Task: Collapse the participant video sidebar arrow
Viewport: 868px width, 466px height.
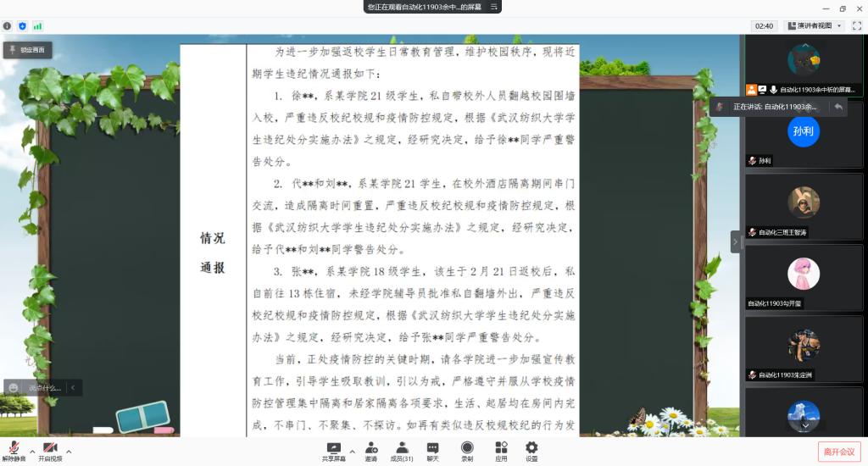Action: pyautogui.click(x=735, y=241)
